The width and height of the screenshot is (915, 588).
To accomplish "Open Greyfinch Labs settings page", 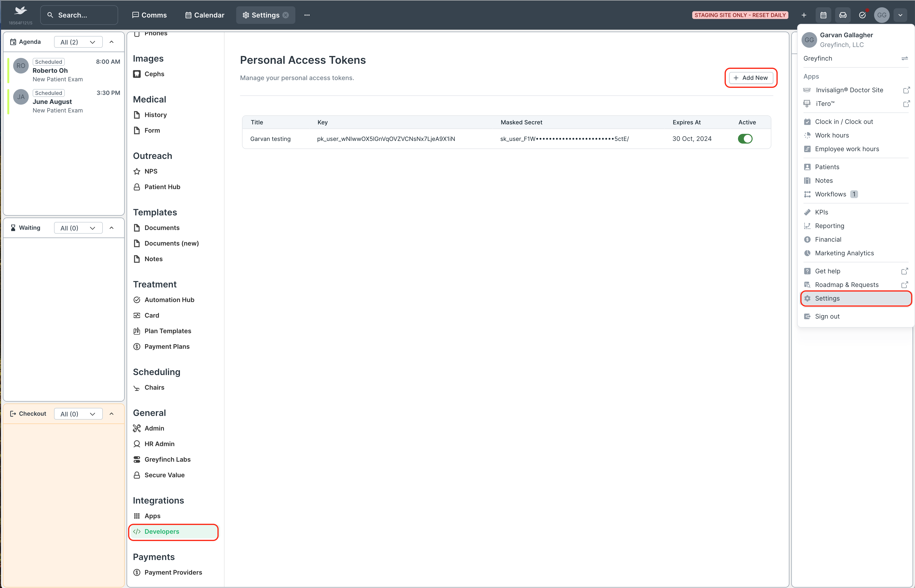I will [167, 459].
